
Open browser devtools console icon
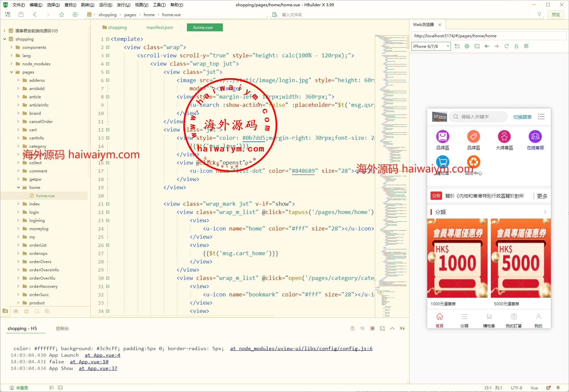pos(477,46)
